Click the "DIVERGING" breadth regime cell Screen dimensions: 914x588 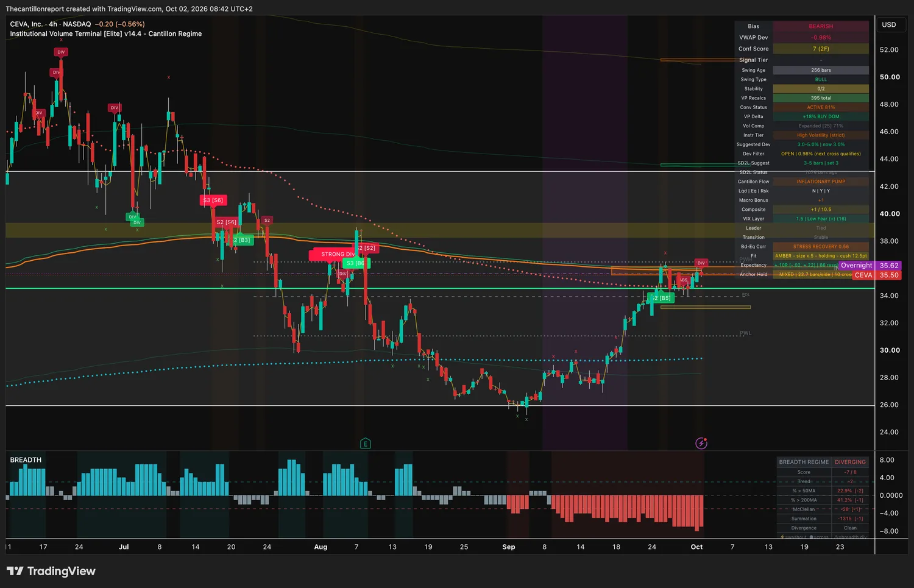click(x=850, y=462)
